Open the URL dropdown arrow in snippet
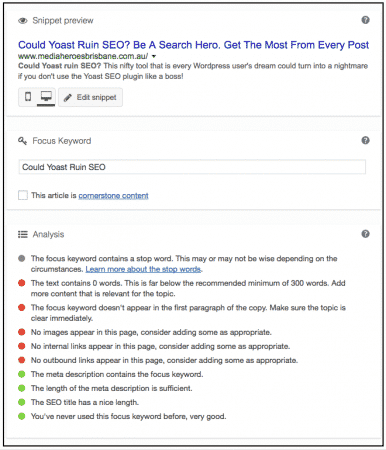 tap(154, 56)
